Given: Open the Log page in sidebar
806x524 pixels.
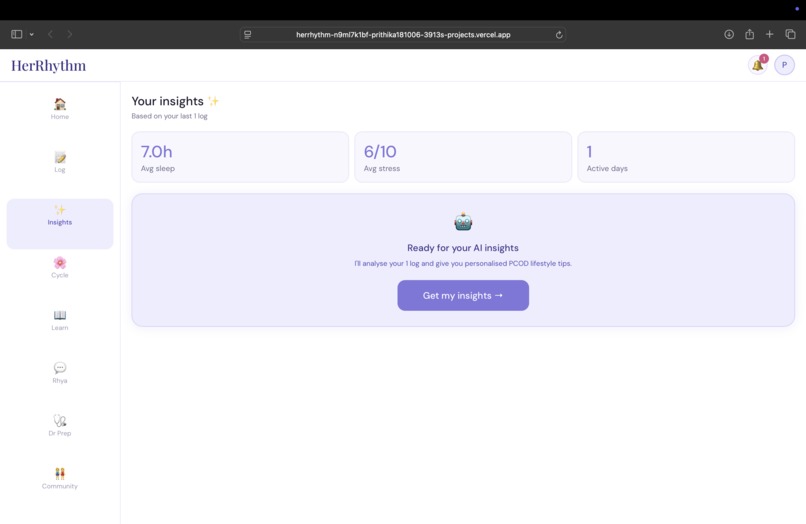Looking at the screenshot, I should [60, 162].
